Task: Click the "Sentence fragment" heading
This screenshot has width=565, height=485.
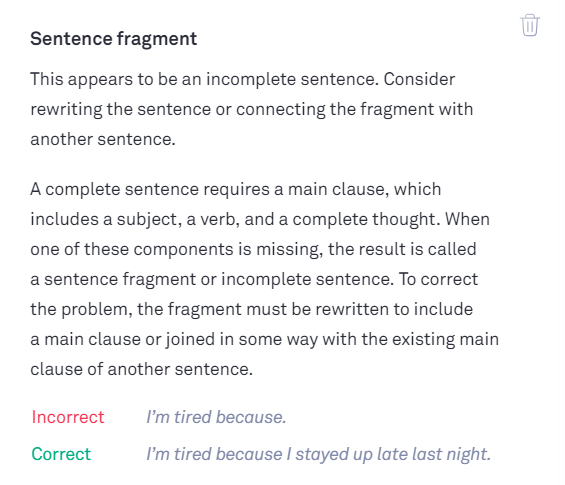Action: point(114,39)
